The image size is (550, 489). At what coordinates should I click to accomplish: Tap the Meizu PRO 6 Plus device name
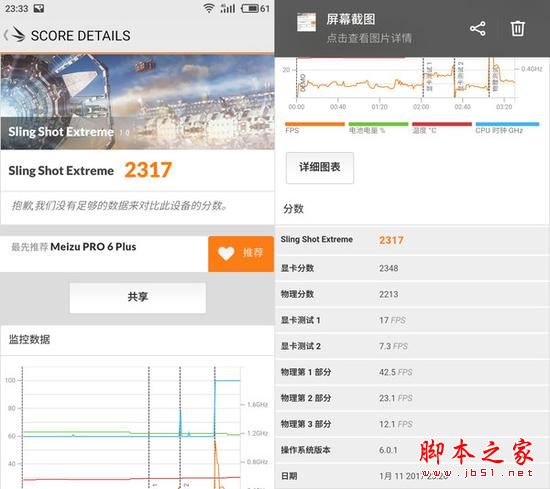pyautogui.click(x=93, y=247)
